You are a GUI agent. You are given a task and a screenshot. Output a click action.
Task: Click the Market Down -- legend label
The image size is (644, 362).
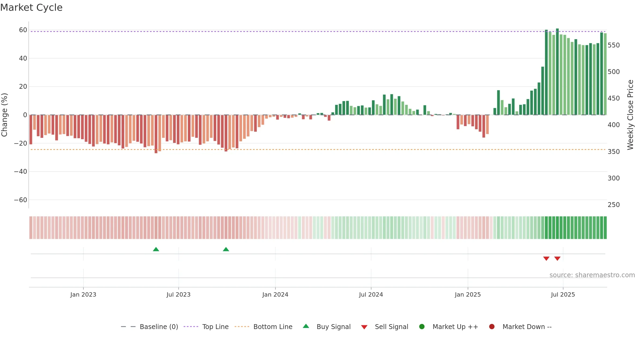[x=527, y=327]
